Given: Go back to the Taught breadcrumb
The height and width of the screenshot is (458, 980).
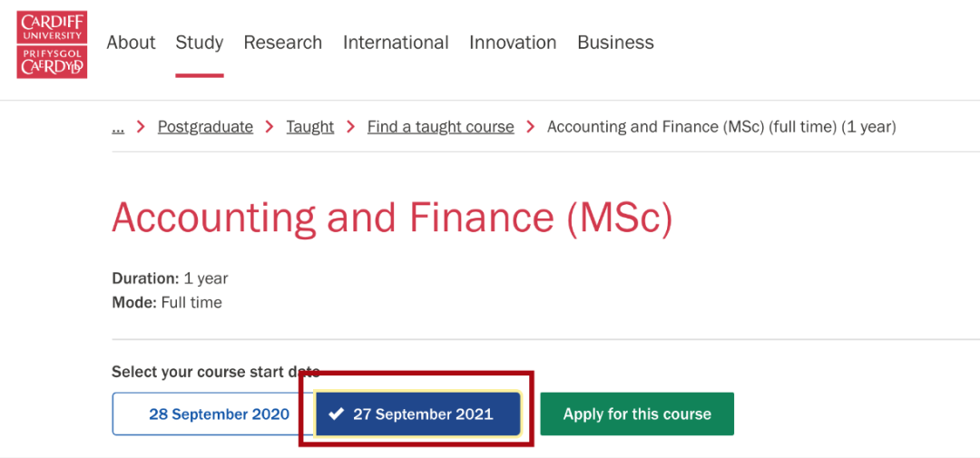Looking at the screenshot, I should [x=310, y=127].
